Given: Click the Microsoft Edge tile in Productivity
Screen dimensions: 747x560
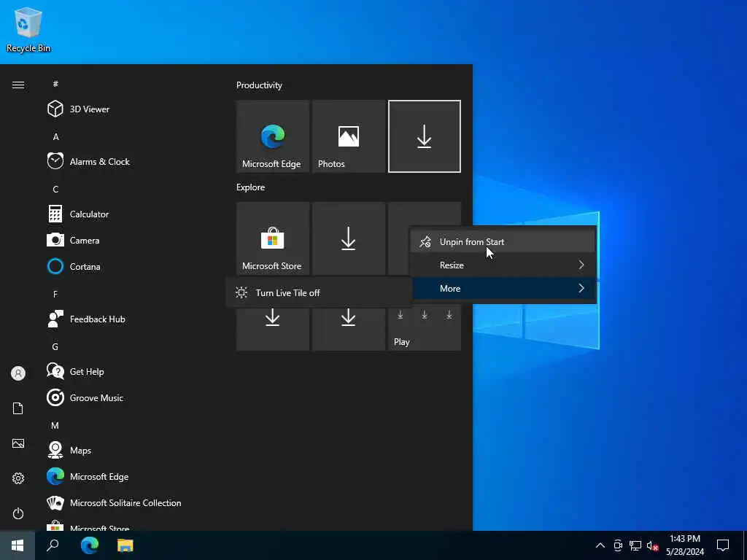Looking at the screenshot, I should (273, 136).
